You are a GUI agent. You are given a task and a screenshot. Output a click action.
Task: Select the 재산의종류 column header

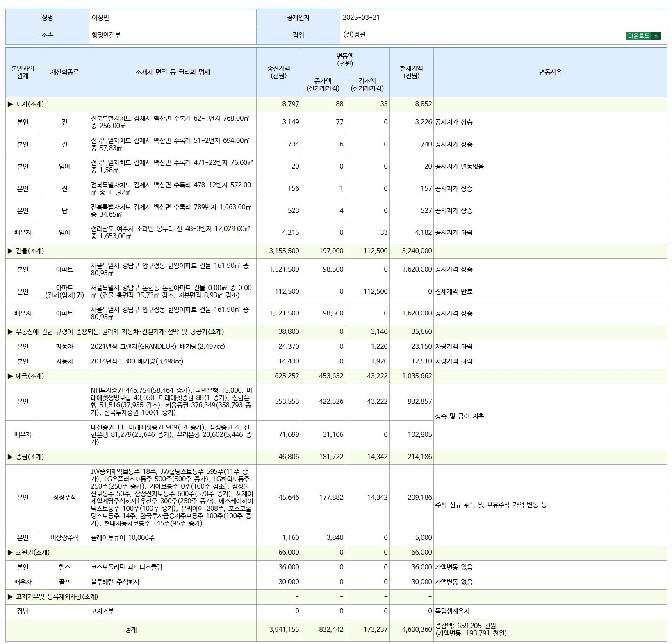(x=64, y=72)
